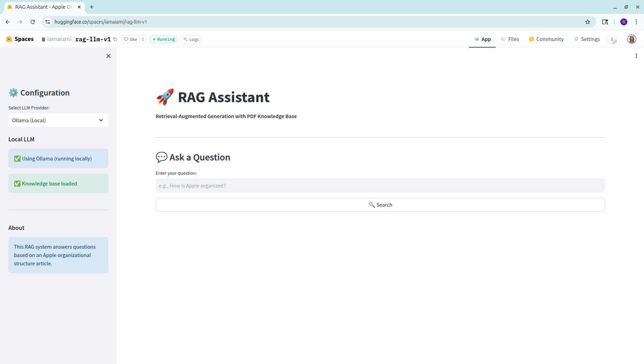Screen dimensions: 644x364
Task: Open the Chrome profile switcher
Action: pos(624,22)
